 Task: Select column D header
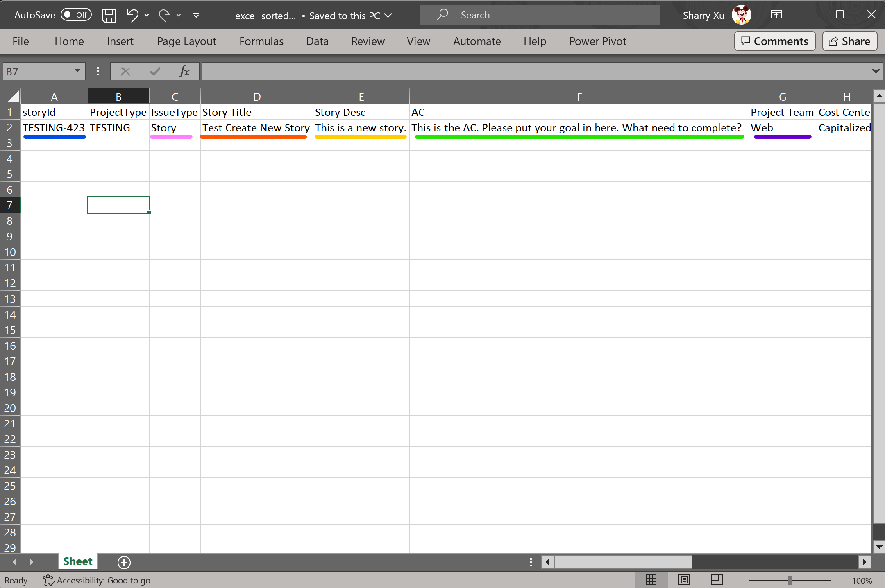(257, 97)
